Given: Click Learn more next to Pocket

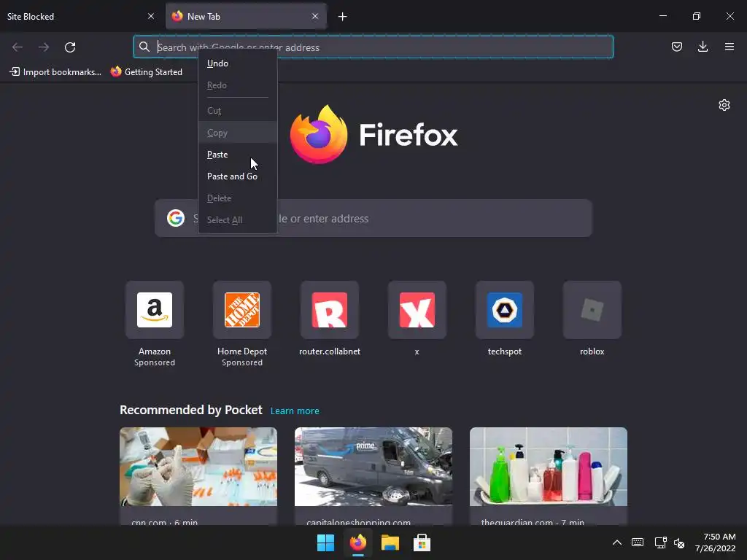Looking at the screenshot, I should [x=295, y=411].
